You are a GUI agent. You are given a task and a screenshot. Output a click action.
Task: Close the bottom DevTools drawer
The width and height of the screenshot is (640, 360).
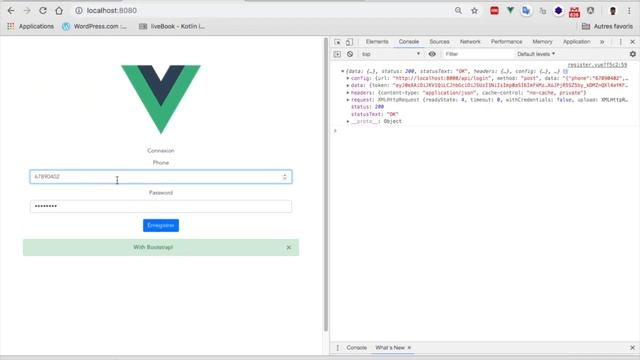point(632,348)
